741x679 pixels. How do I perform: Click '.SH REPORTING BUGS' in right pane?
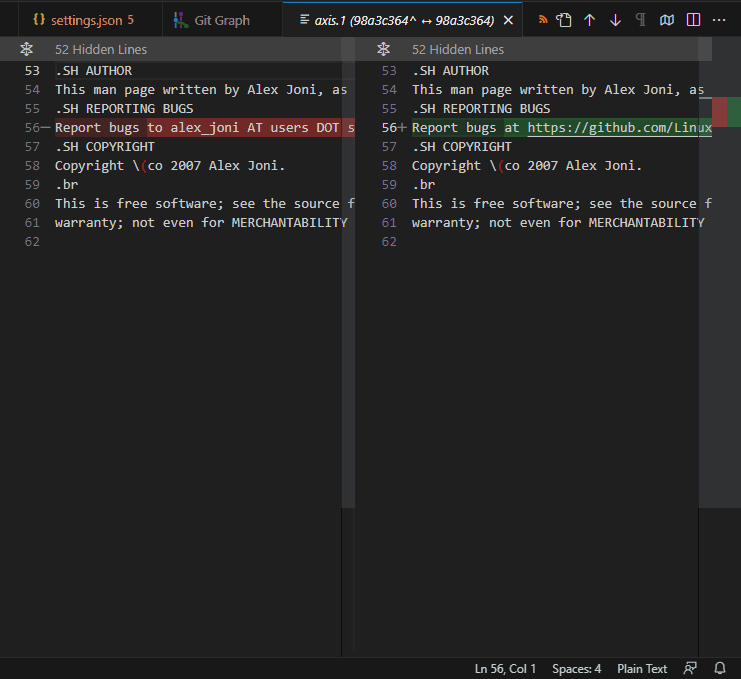tap(481, 109)
